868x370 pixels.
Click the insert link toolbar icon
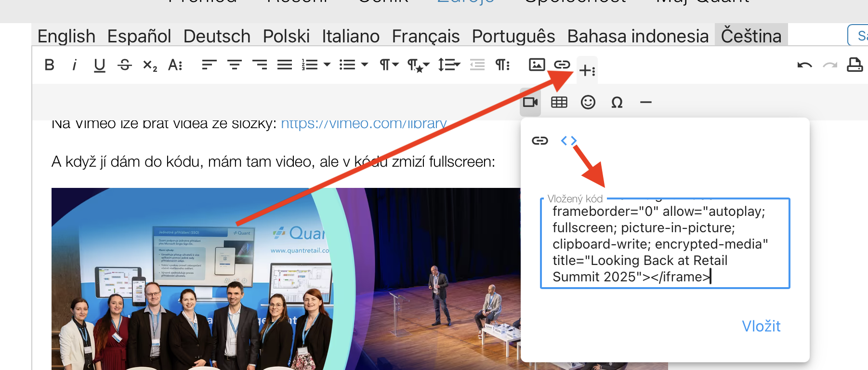[x=562, y=65]
